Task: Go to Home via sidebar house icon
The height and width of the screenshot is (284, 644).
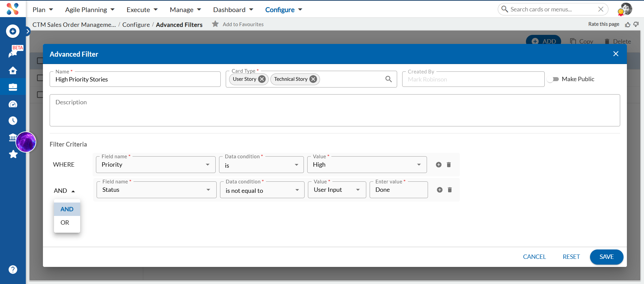Action: pos(13,70)
